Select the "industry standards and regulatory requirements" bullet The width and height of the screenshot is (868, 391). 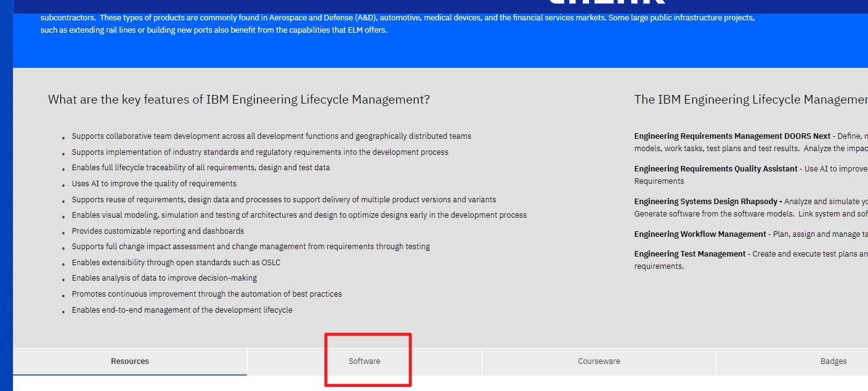(260, 152)
